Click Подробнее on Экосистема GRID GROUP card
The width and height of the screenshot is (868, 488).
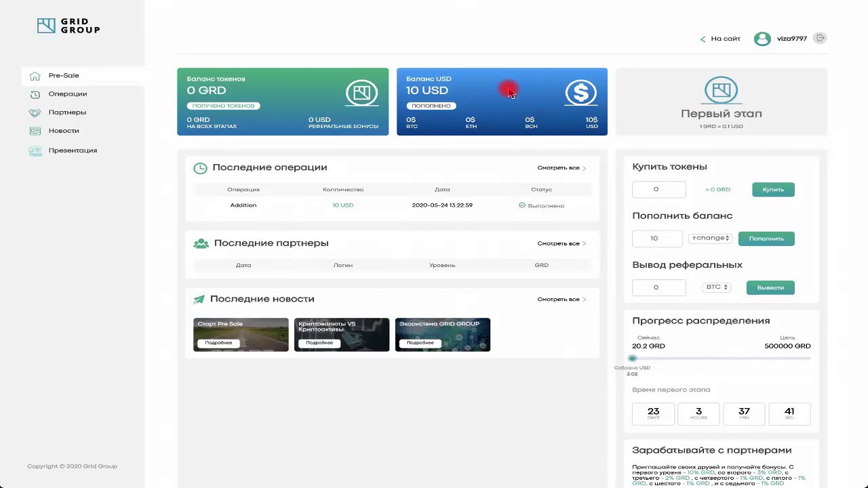420,343
